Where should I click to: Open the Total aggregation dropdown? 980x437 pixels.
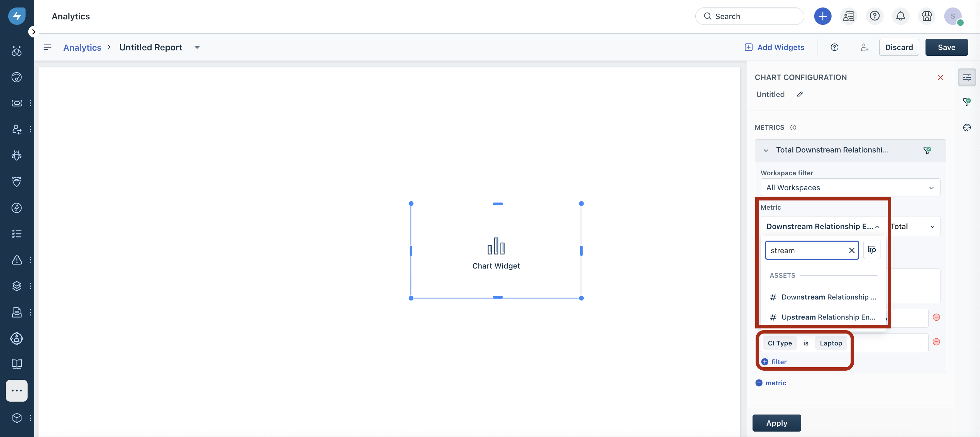tap(913, 226)
